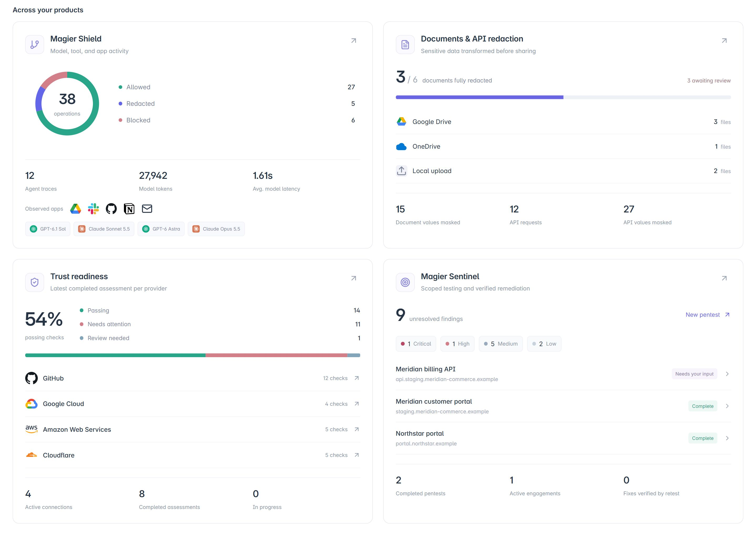
Task: Open Trust readiness card arrow icon
Action: click(353, 278)
